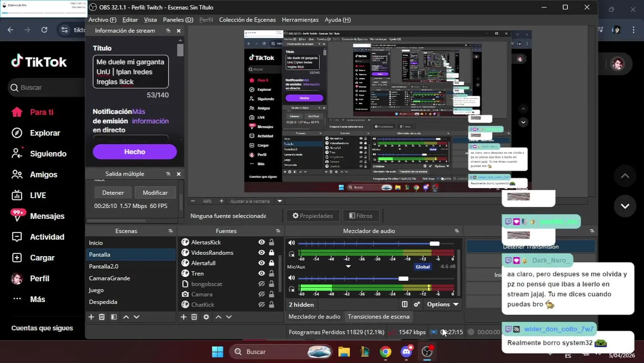The height and width of the screenshot is (363, 644).
Task: Open source properties gear in Fuentes toolbar
Action: point(206,317)
